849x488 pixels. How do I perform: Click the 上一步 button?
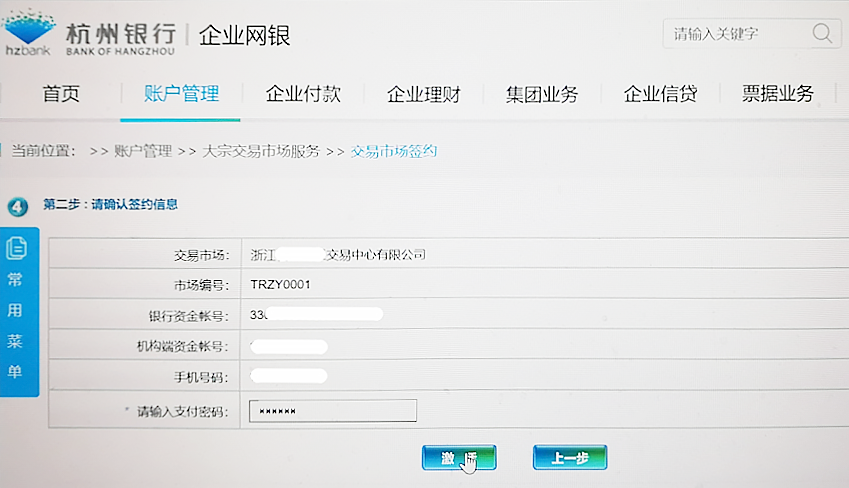tap(569, 458)
